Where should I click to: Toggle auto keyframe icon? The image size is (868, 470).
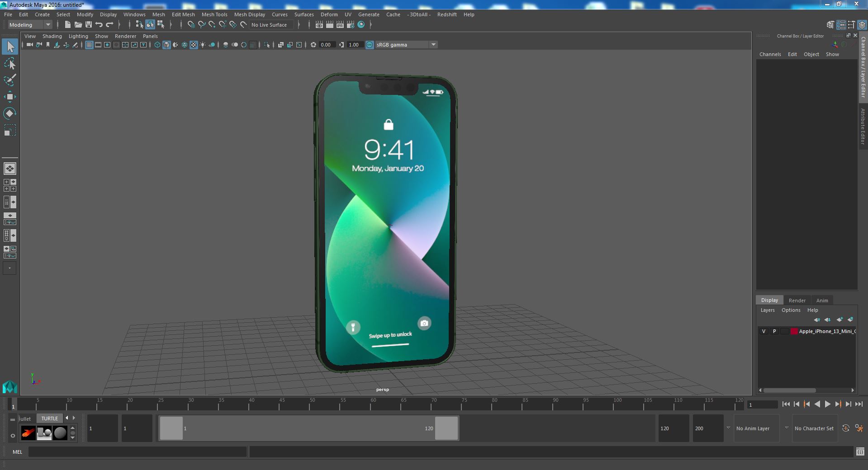[x=846, y=428]
